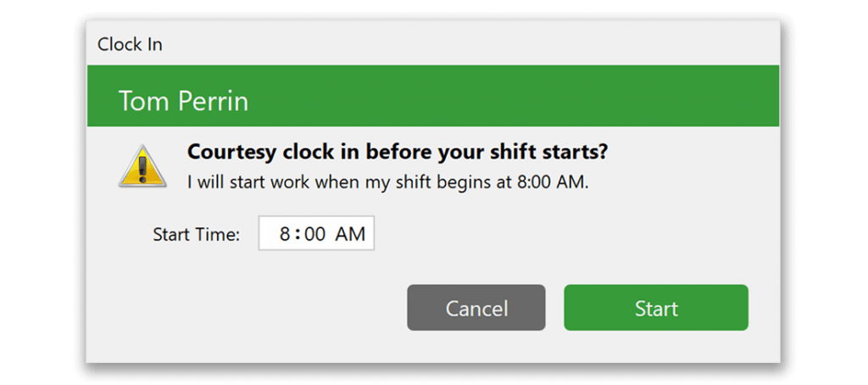The height and width of the screenshot is (385, 868).
Task: Click the sentence about shift beginning
Action: pyautogui.click(x=387, y=182)
